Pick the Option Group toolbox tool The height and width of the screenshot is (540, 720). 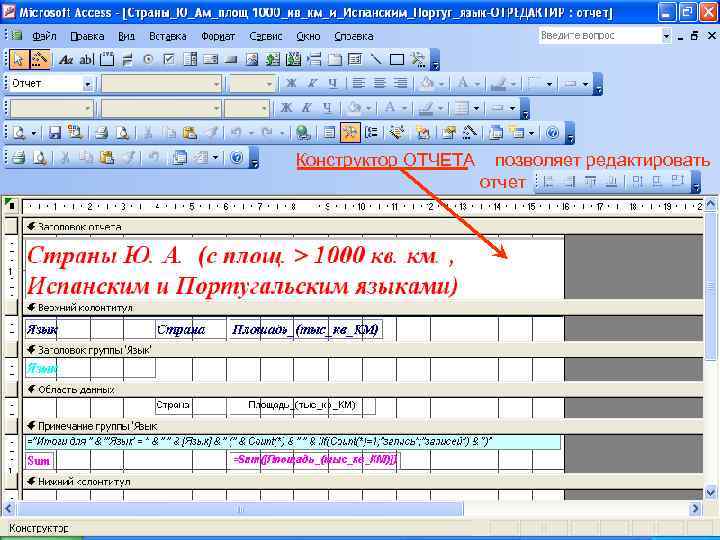[x=107, y=59]
